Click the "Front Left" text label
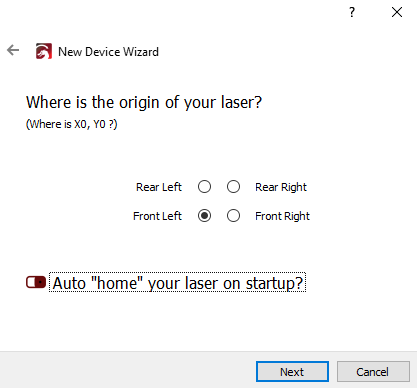Viewport: 417px width, 388px height. (x=157, y=216)
